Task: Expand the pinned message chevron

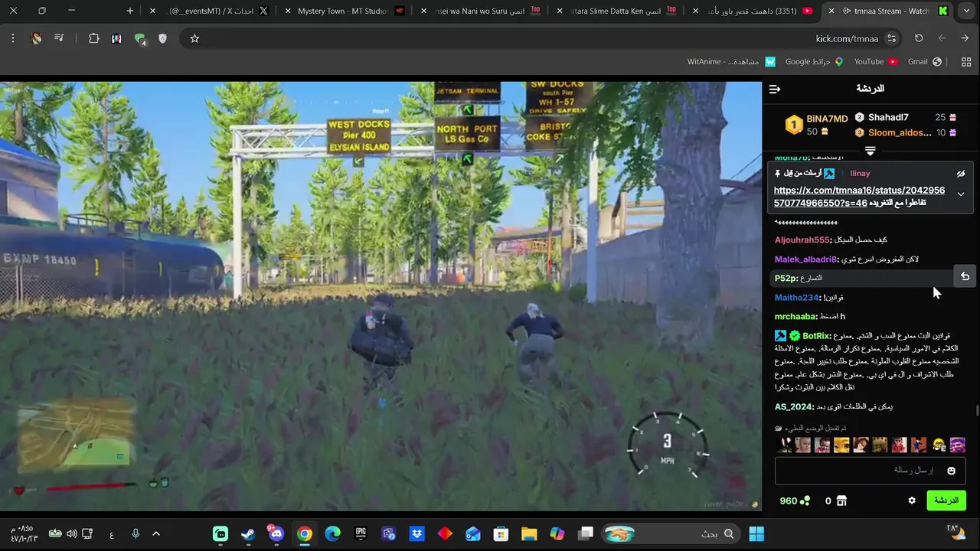Action: [961, 194]
